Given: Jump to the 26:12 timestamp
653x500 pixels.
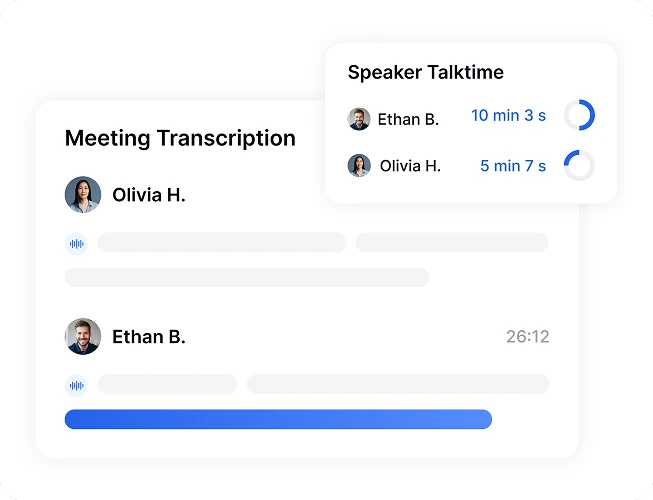Looking at the screenshot, I should point(527,337).
